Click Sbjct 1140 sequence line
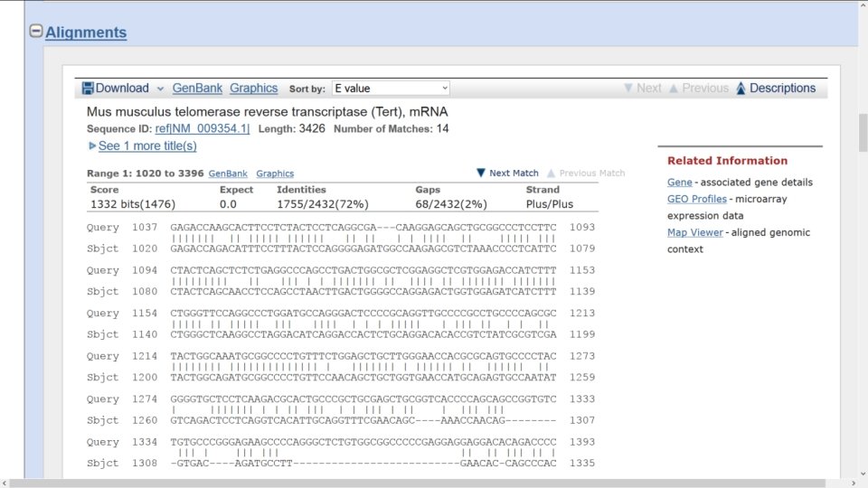The height and width of the screenshot is (488, 868). click(x=341, y=334)
